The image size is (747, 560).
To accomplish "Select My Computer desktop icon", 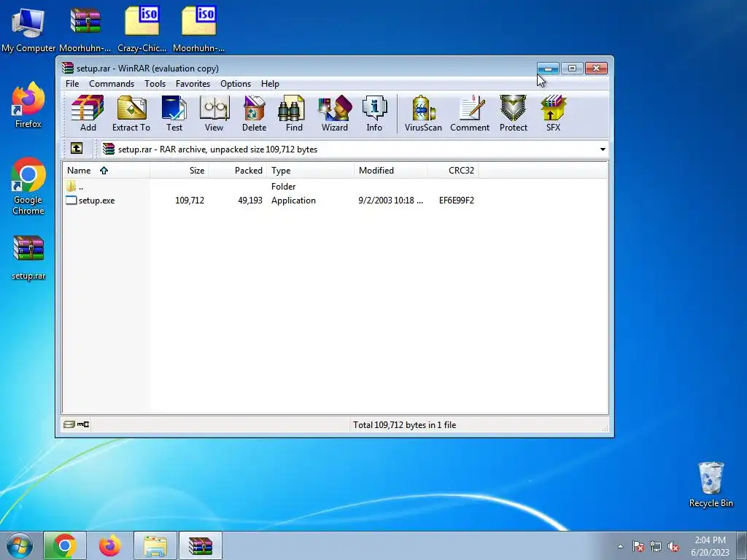I will [28, 29].
